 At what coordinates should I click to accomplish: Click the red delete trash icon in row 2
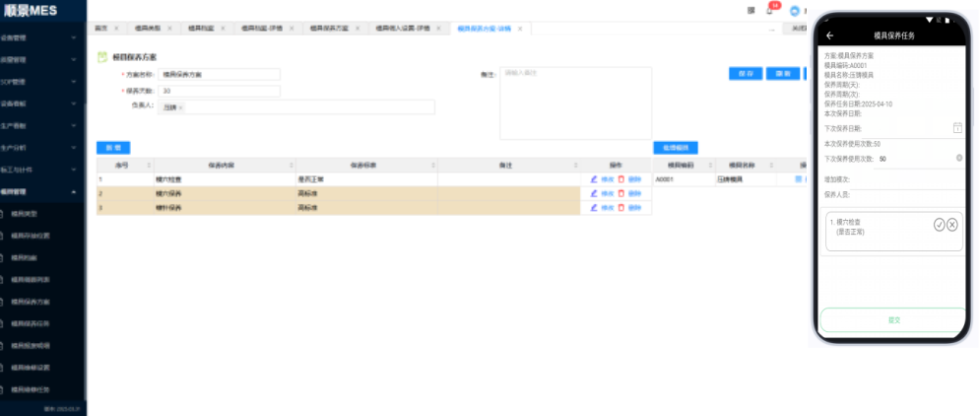pos(621,193)
